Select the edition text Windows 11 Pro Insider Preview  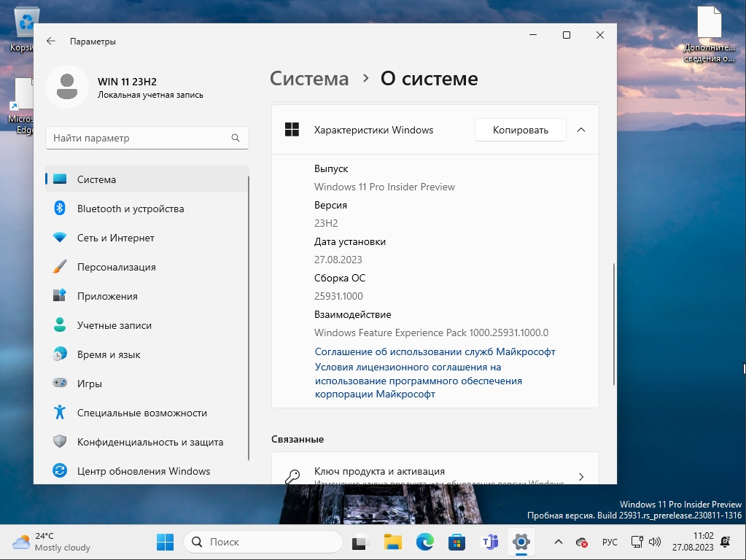[x=384, y=187]
